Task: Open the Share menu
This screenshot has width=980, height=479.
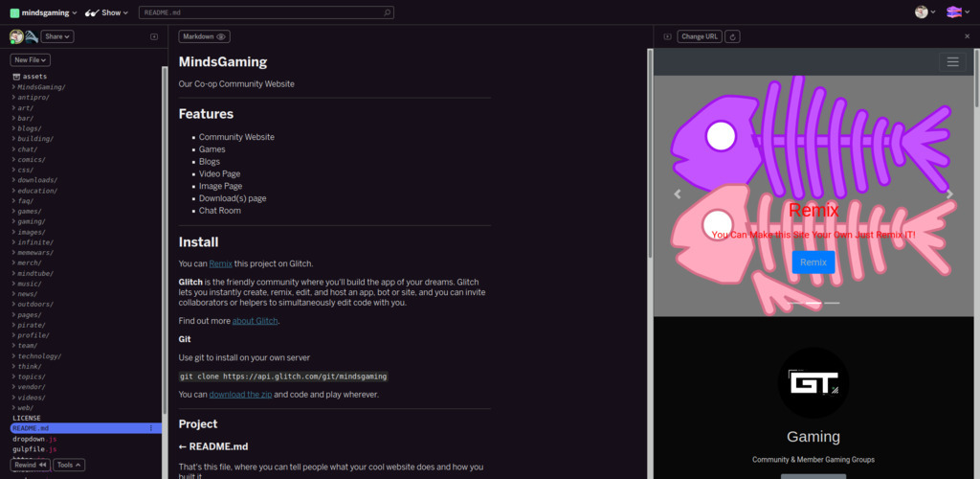Action: (x=56, y=36)
